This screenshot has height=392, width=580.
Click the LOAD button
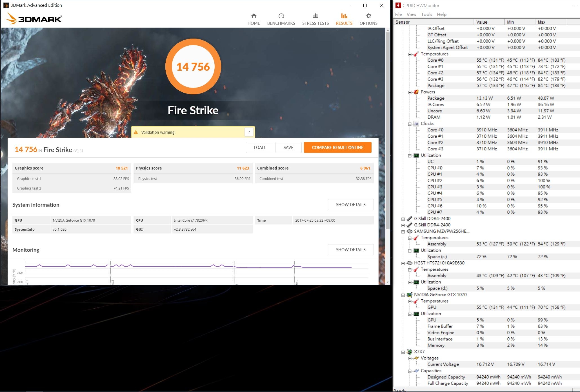pyautogui.click(x=259, y=147)
